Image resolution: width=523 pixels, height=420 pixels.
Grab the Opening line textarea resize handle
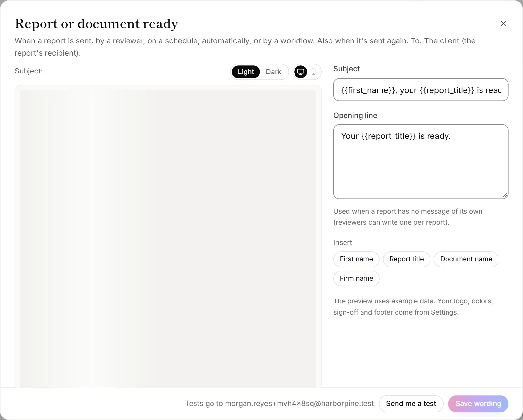(x=505, y=195)
